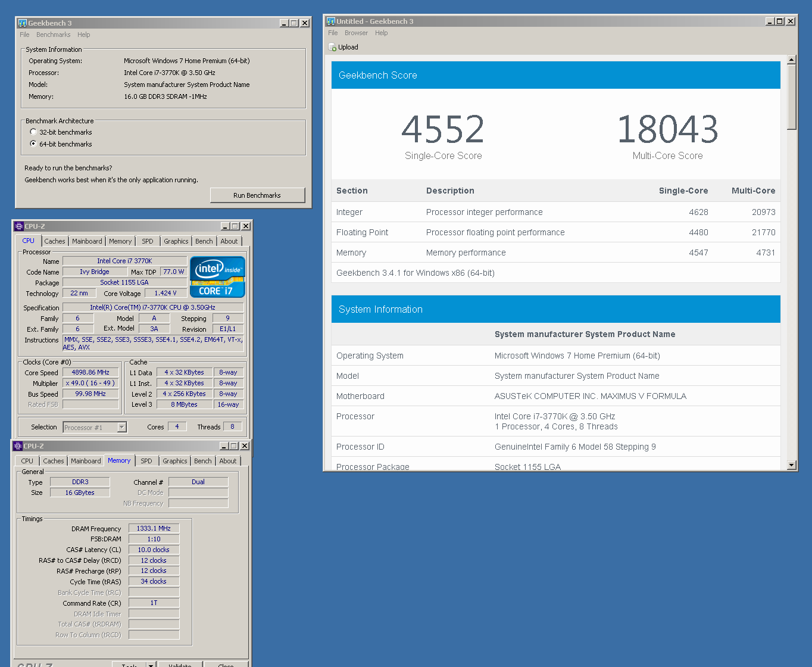Switch to SPD tab in lower CPU-Z window
This screenshot has width=812, height=667.
[146, 461]
